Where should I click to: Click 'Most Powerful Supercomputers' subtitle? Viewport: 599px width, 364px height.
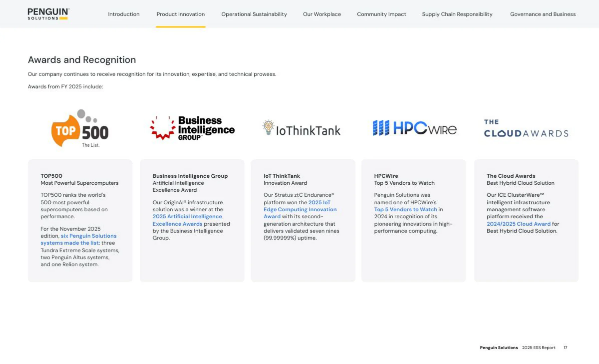click(x=80, y=183)
